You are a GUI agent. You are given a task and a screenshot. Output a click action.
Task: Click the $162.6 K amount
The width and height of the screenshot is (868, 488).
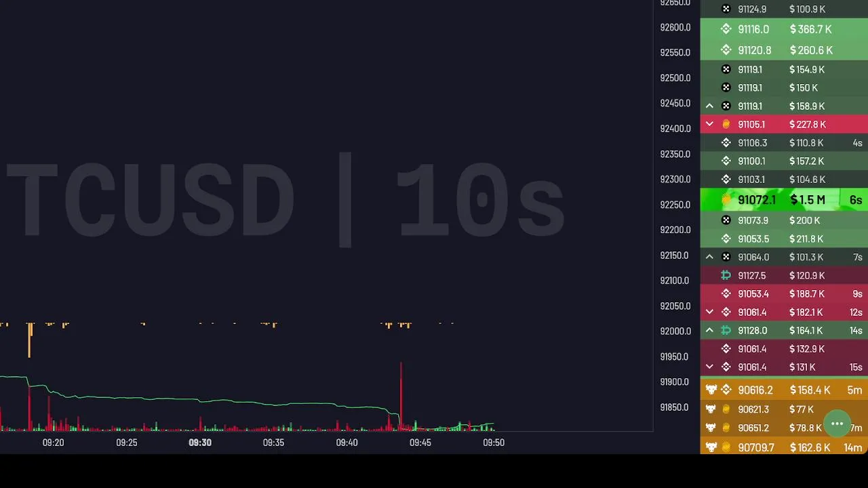coord(810,447)
